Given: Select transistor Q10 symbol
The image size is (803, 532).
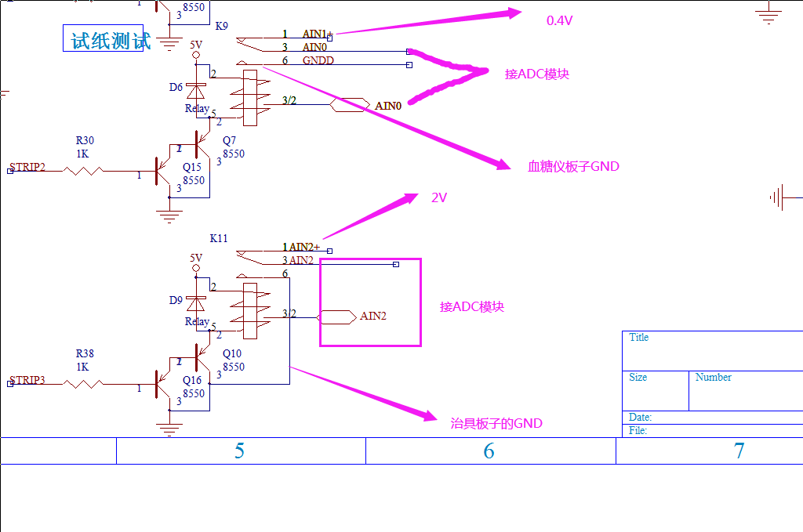Looking at the screenshot, I should pos(202,357).
